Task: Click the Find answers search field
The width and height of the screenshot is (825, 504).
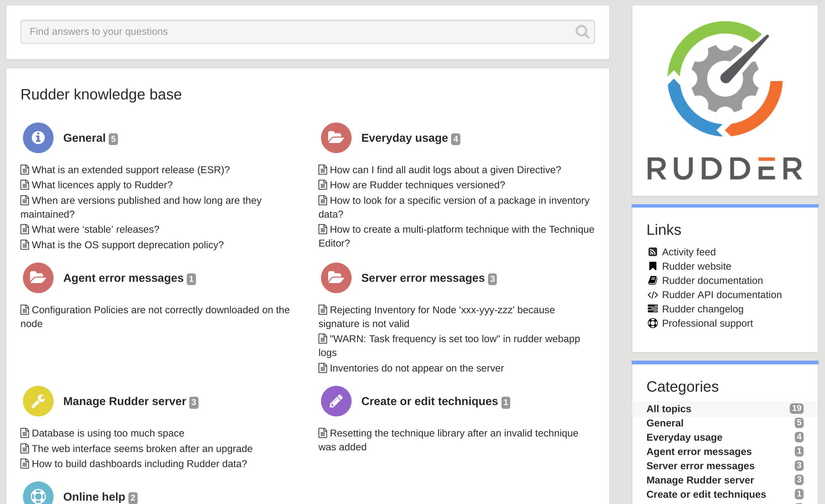Action: click(x=308, y=31)
